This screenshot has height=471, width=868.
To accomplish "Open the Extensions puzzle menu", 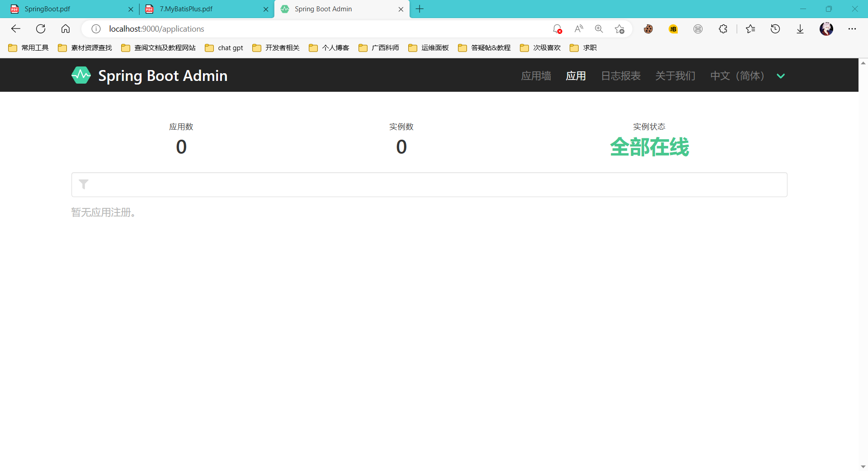I will pos(723,29).
